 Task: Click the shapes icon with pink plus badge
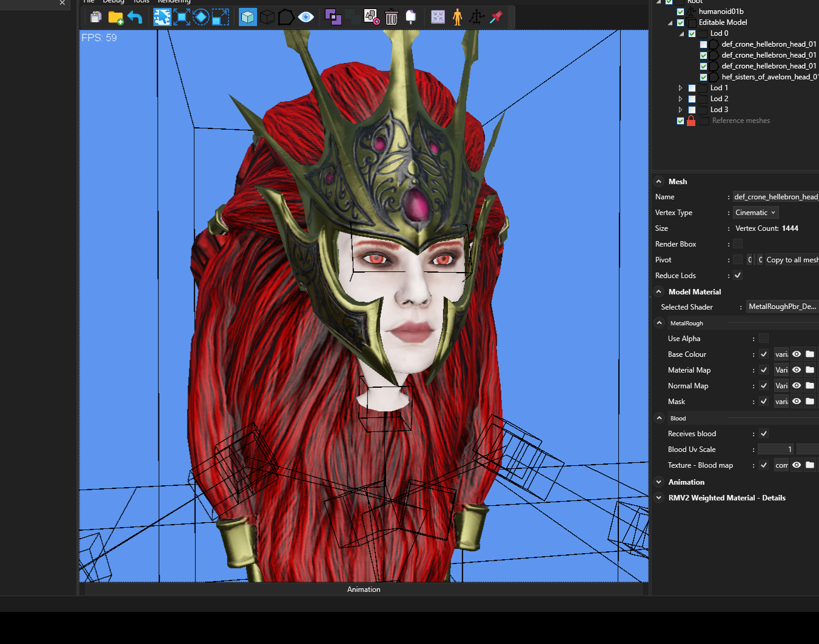click(x=372, y=17)
